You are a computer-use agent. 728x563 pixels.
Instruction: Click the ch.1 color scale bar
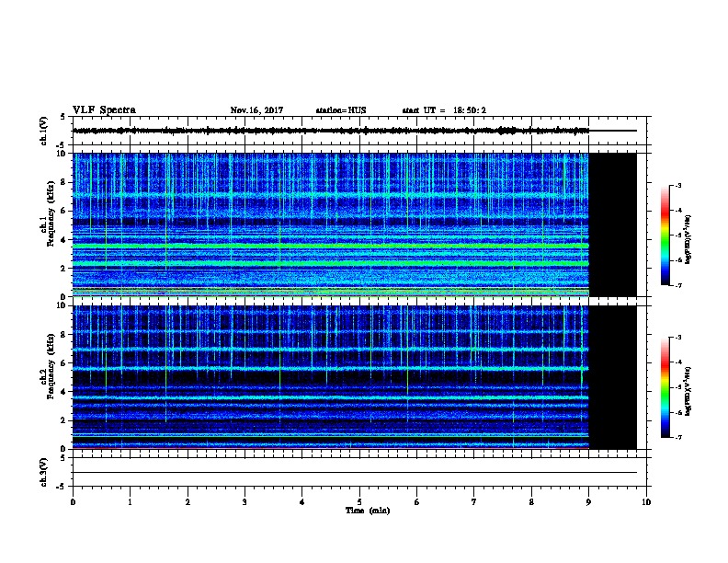pos(665,236)
